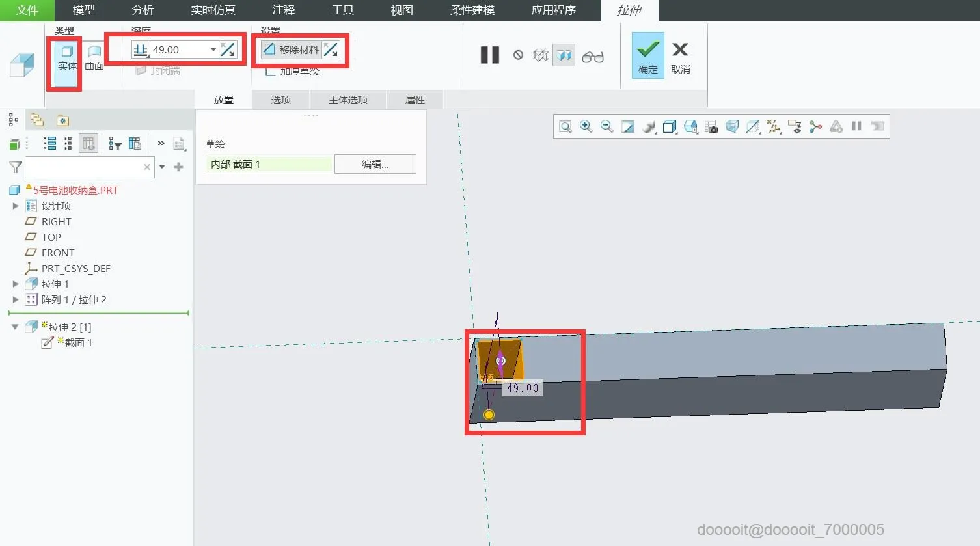The image size is (980, 546).
Task: Expand the 阵列 1 / 拉伸 2 node
Action: (x=16, y=299)
